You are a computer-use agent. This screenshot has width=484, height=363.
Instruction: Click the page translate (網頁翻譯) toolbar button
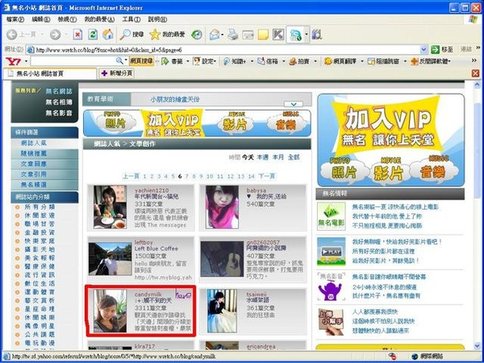(x=340, y=61)
